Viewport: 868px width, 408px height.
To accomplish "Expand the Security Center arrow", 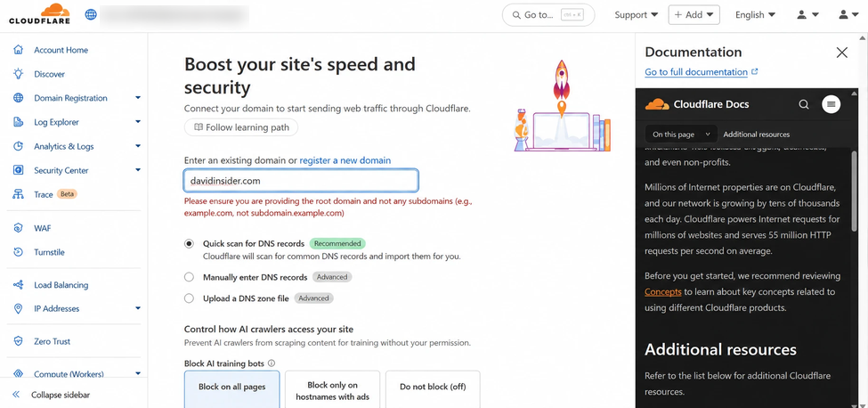I will click(x=138, y=170).
